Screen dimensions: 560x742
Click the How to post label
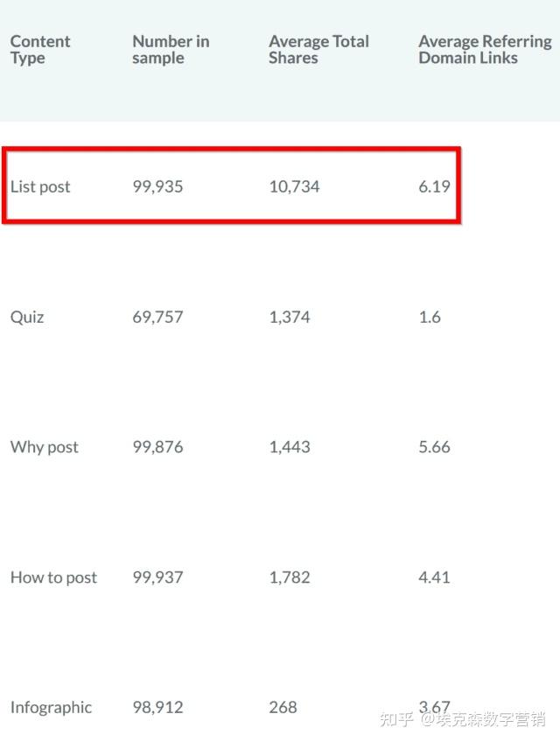click(x=54, y=577)
